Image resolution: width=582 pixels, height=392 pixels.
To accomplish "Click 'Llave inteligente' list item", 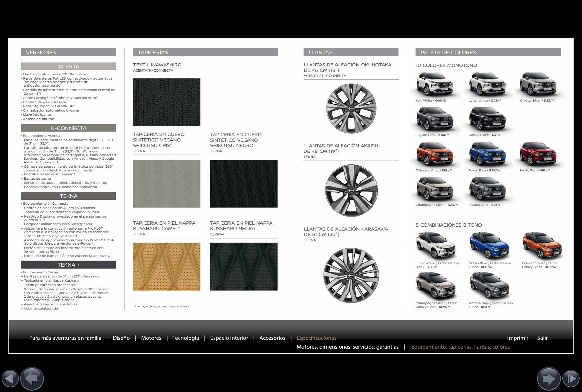I will coord(36,115).
